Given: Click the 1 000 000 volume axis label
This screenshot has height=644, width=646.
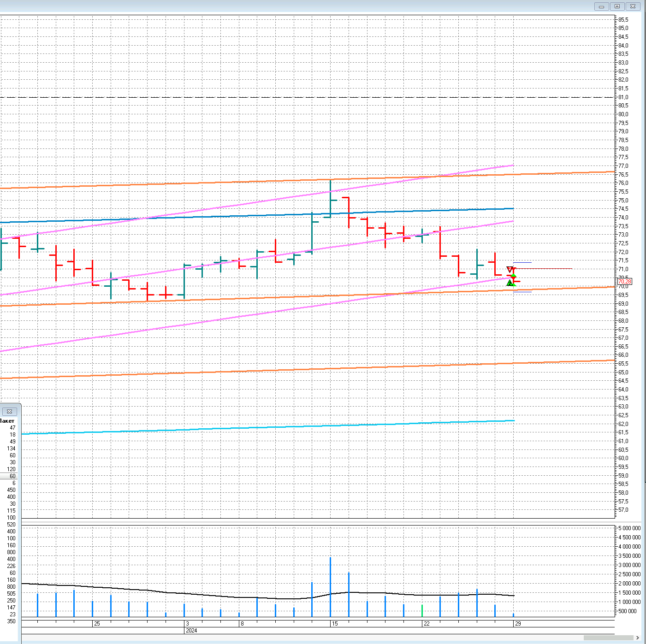Looking at the screenshot, I should tap(630, 602).
